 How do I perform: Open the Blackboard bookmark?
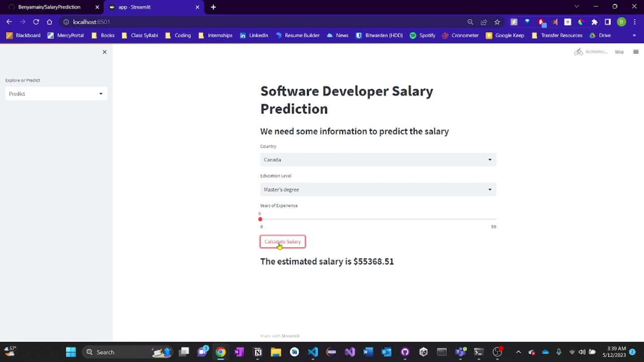[x=23, y=36]
